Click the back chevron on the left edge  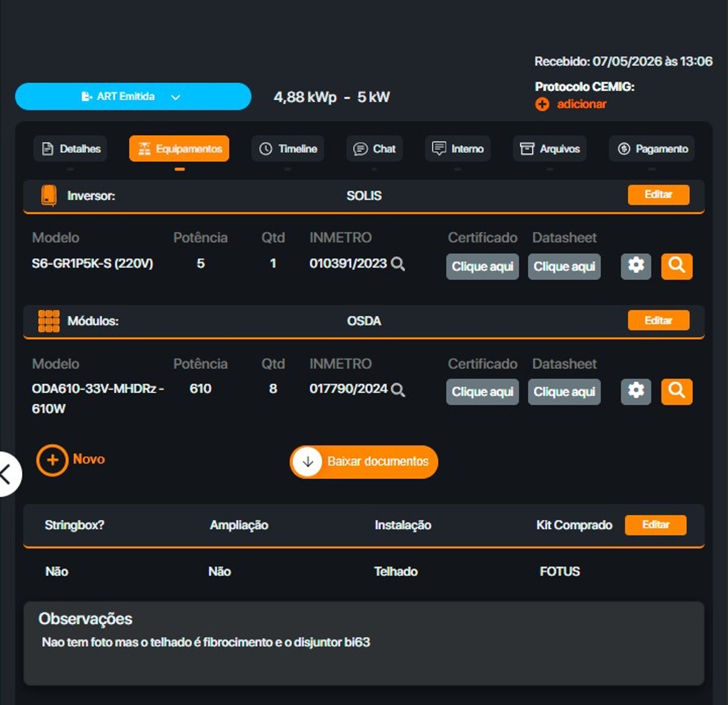(x=7, y=474)
